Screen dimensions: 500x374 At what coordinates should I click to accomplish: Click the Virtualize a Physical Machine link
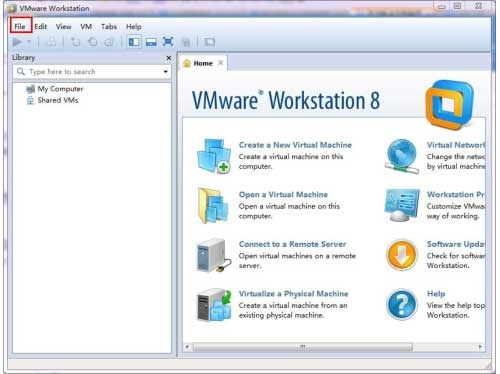point(294,294)
